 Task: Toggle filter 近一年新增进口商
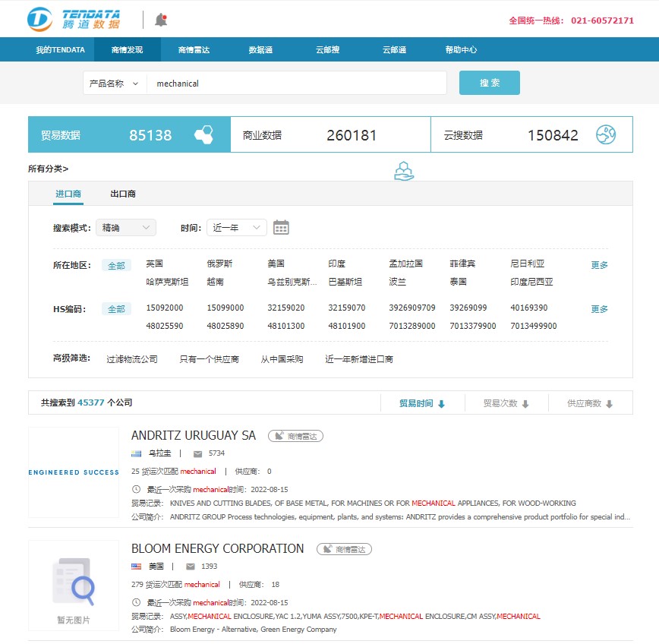(x=359, y=359)
